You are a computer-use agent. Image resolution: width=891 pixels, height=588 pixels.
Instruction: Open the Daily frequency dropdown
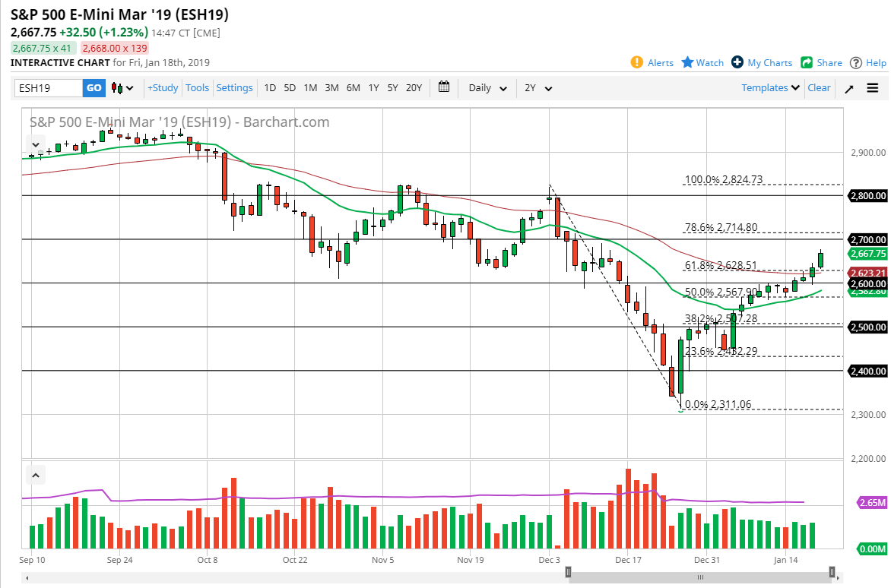point(486,88)
